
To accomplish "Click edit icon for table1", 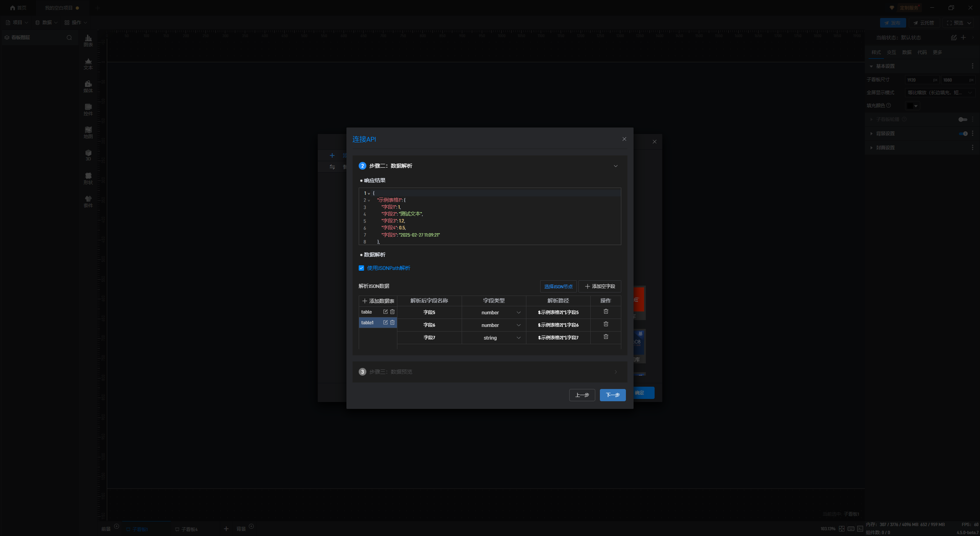I will pyautogui.click(x=385, y=322).
